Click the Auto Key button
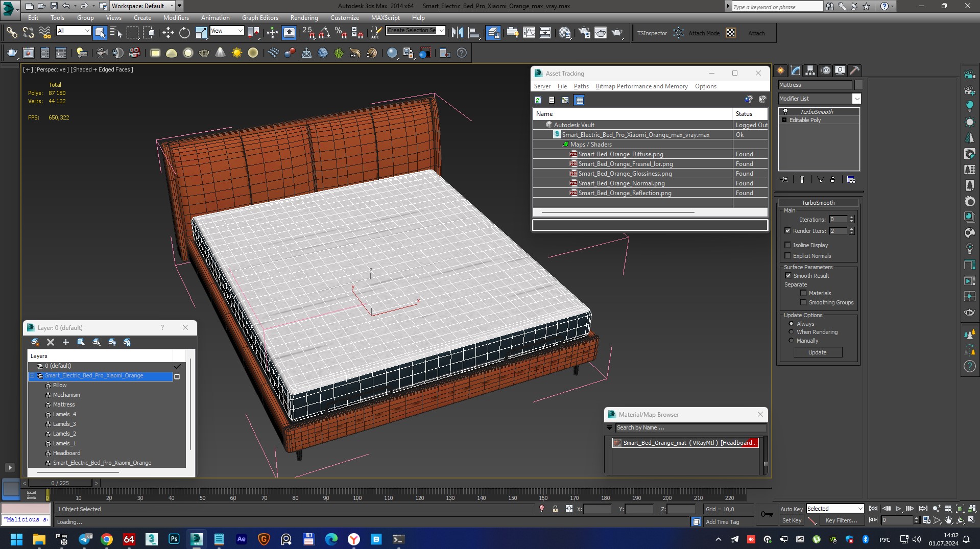Image resolution: width=980 pixels, height=549 pixels. point(791,509)
